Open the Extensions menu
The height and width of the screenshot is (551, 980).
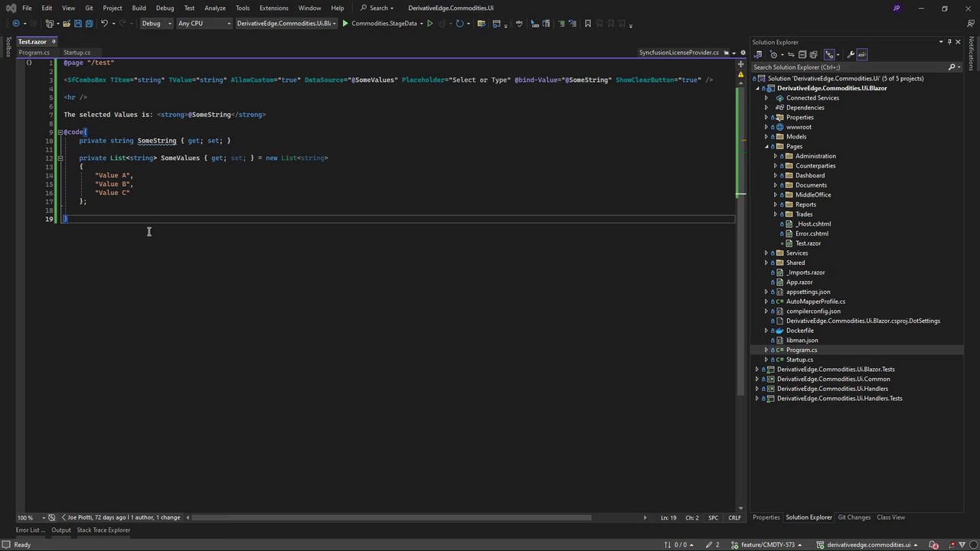point(273,8)
